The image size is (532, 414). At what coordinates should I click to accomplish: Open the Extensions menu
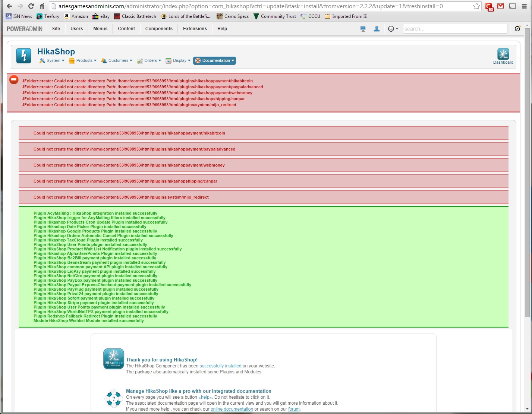195,29
